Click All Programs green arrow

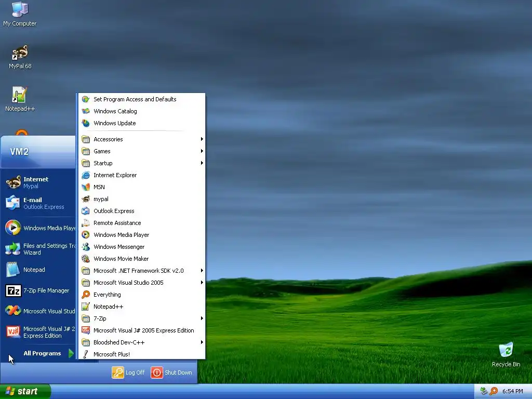click(x=71, y=353)
